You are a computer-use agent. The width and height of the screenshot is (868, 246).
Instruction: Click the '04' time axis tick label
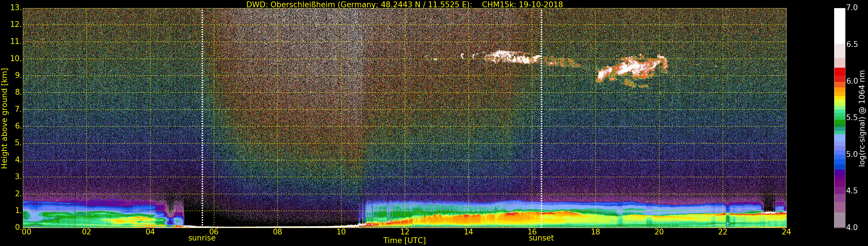tap(150, 232)
